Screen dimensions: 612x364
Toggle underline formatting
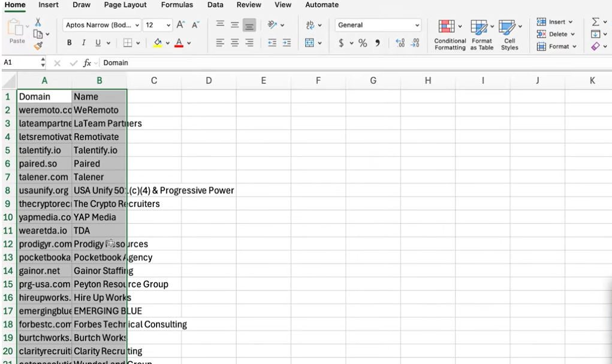coord(97,44)
